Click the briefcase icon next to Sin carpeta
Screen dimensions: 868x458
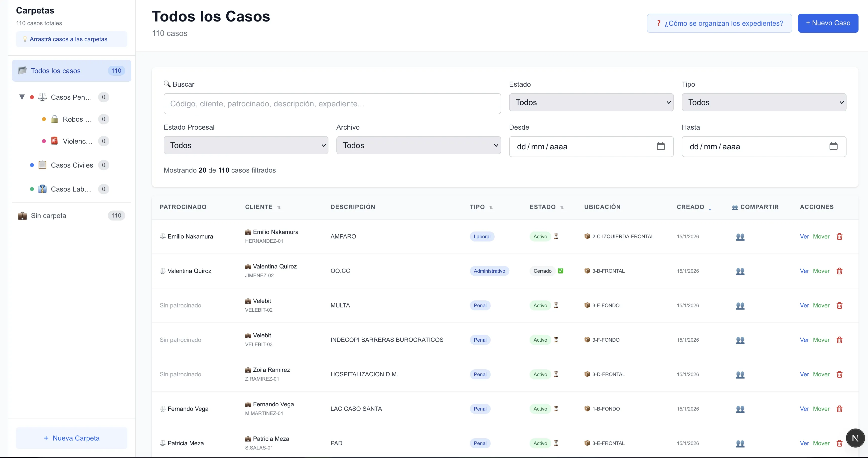(x=22, y=216)
